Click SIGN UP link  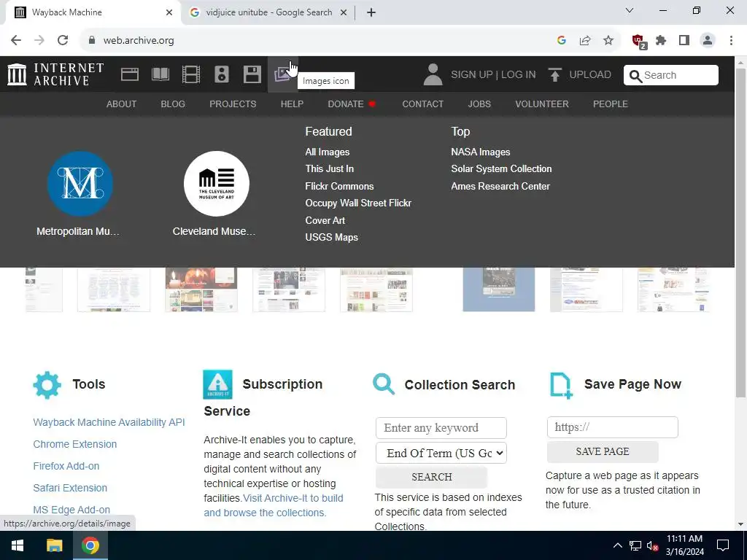tap(472, 75)
